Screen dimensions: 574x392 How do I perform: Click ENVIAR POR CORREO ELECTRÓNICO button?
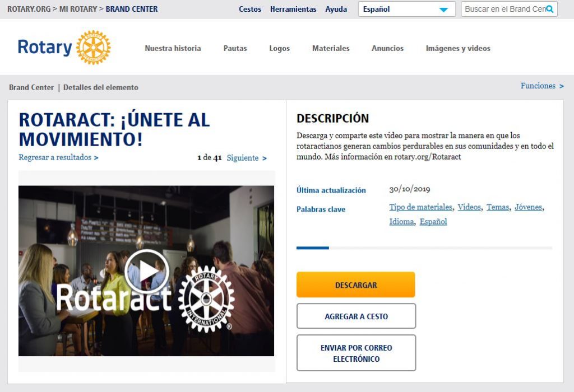356,353
